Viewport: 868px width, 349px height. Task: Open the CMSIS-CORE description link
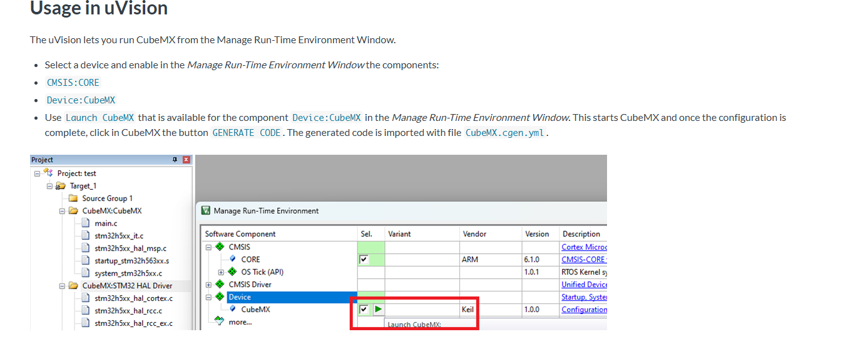click(x=584, y=259)
